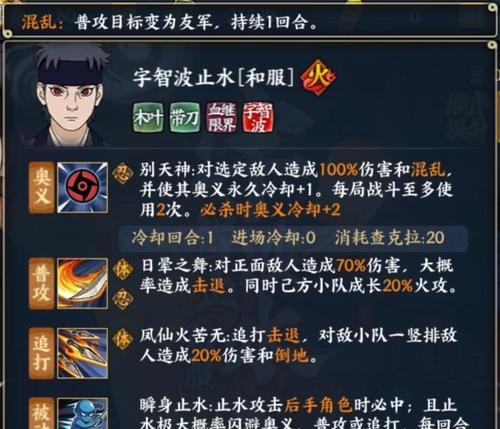Click the orange 击退 keyword in 日晕之舞 text
This screenshot has height=429, width=500.
coord(209,285)
